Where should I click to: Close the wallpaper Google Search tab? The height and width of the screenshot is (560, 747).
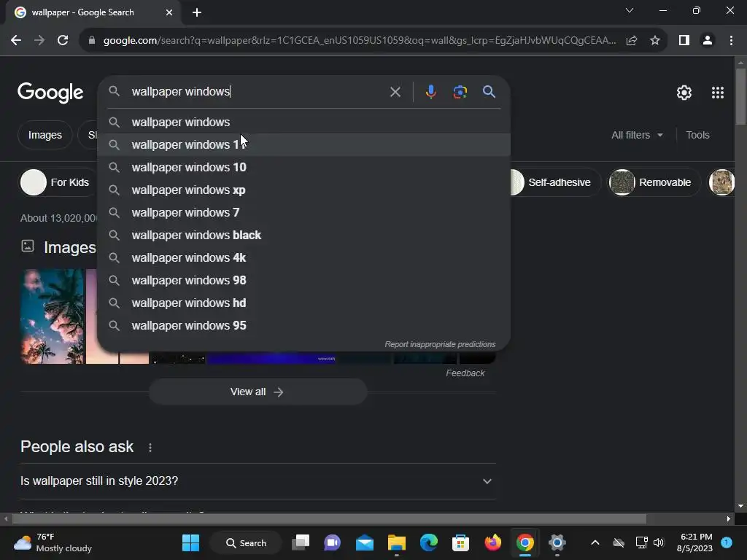169,12
